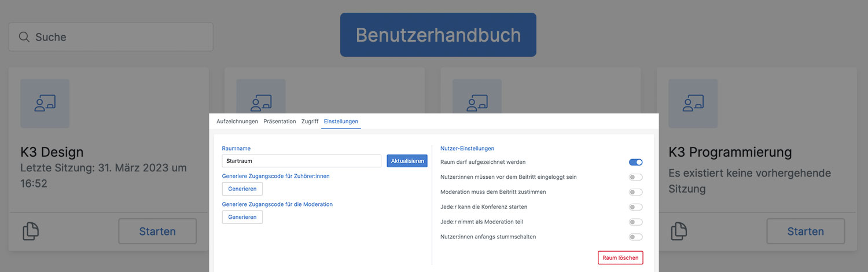Viewport: 868px width, 272px height.
Task: Generate access code for die Moderation
Action: tap(242, 217)
